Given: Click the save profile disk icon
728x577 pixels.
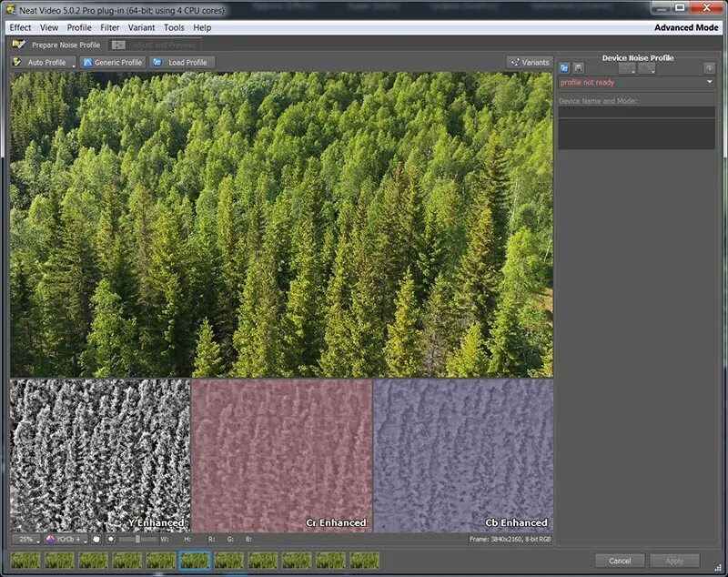Looking at the screenshot, I should click(x=579, y=68).
